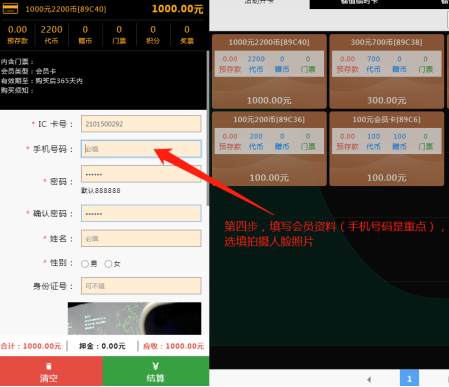This screenshot has width=449, height=387.
Task: Go to the previous page arrow
Action: 369,379
